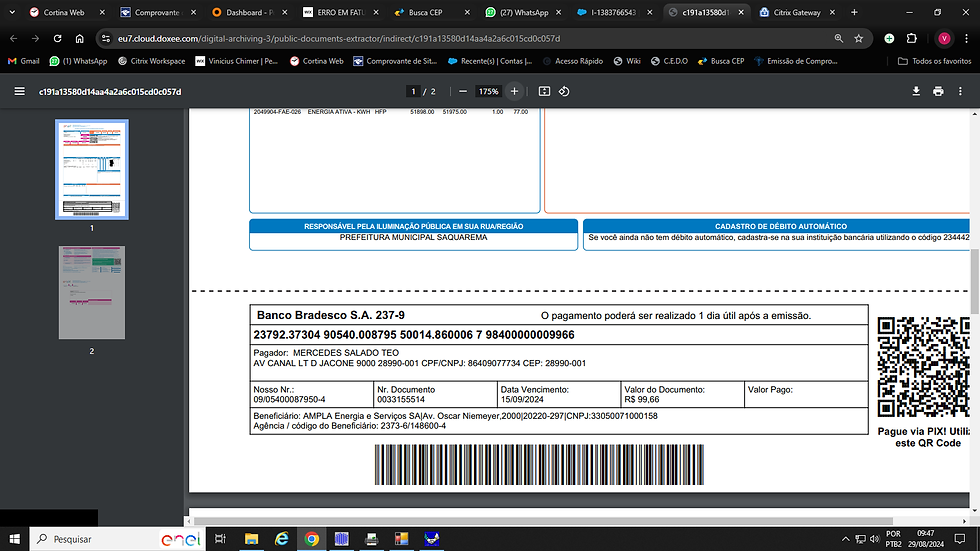980x551 pixels.
Task: Print the PDF document
Action: coord(938,91)
